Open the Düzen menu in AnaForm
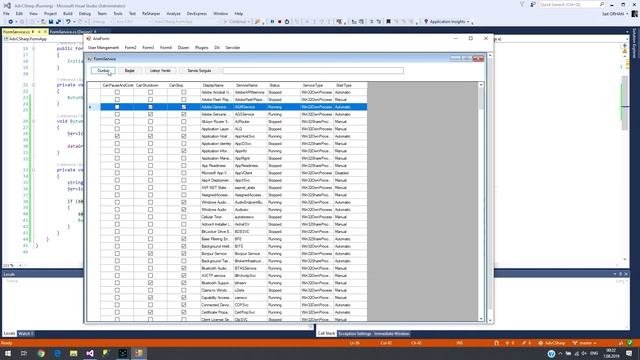 [x=183, y=48]
